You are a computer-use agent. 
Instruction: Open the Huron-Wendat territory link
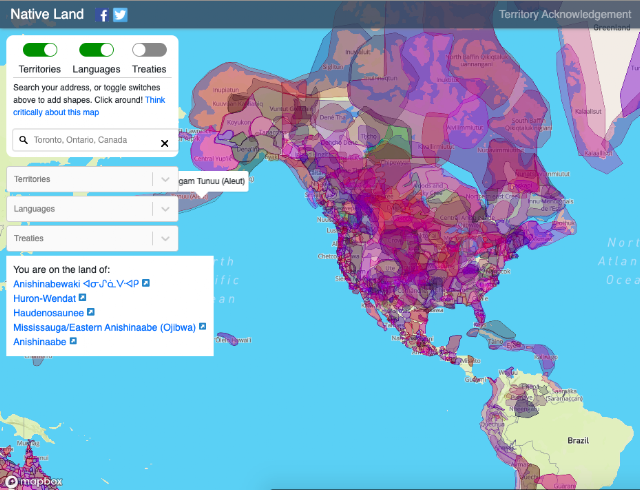click(x=44, y=298)
